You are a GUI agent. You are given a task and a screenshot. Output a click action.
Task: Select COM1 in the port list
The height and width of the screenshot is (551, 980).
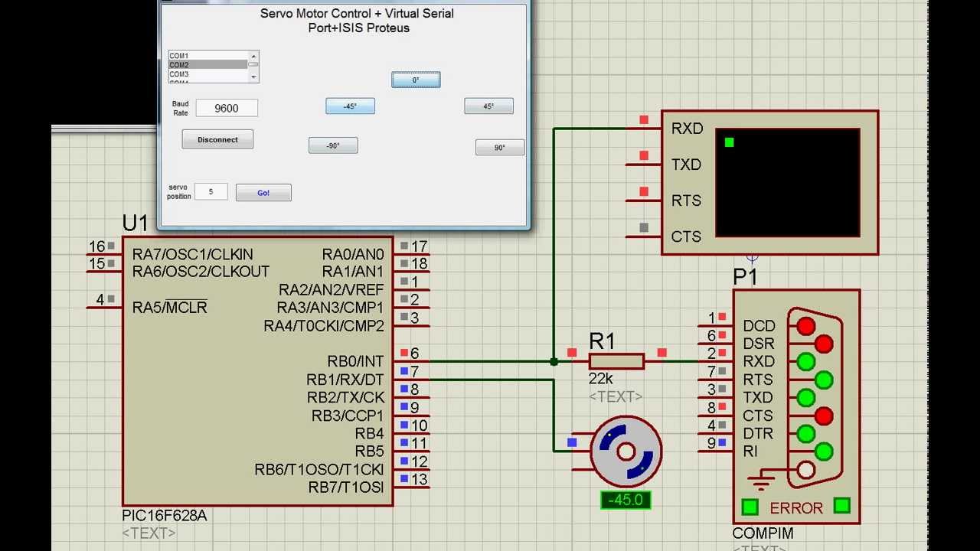[x=208, y=56]
